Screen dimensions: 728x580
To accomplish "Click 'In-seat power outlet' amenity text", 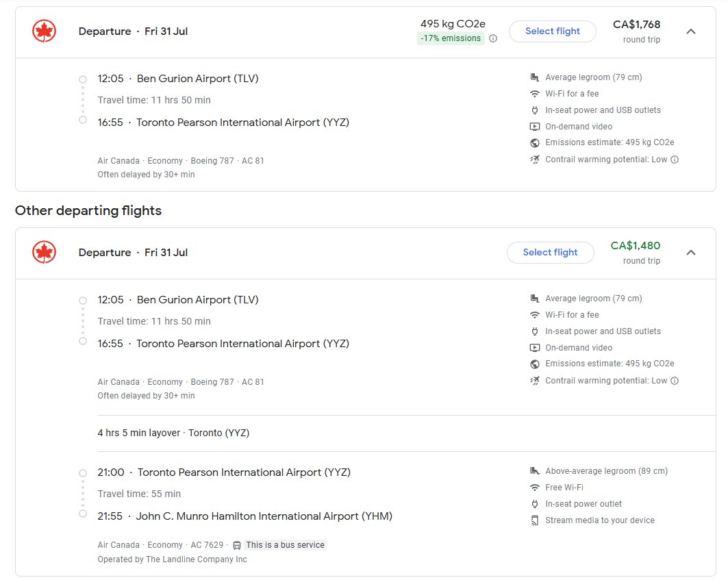I will point(583,504).
